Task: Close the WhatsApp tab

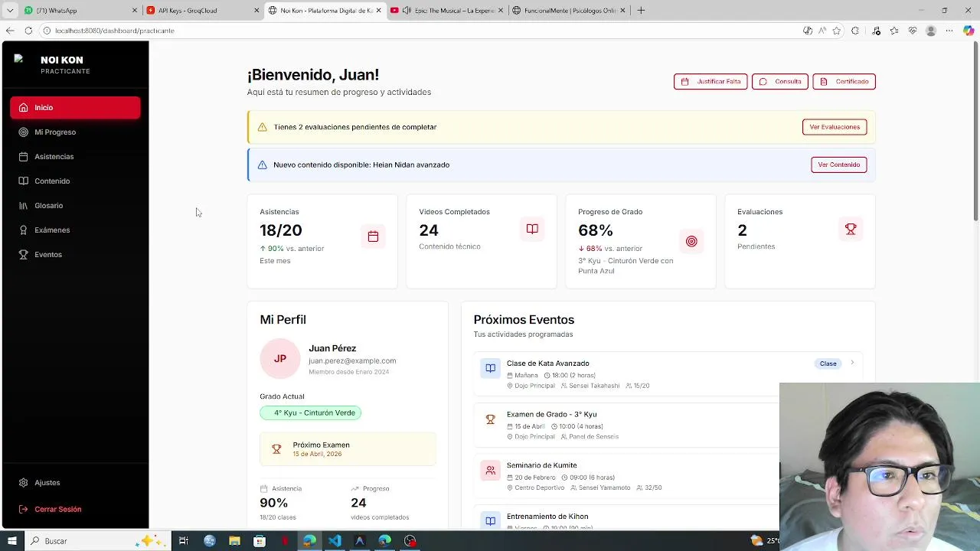Action: click(135, 11)
